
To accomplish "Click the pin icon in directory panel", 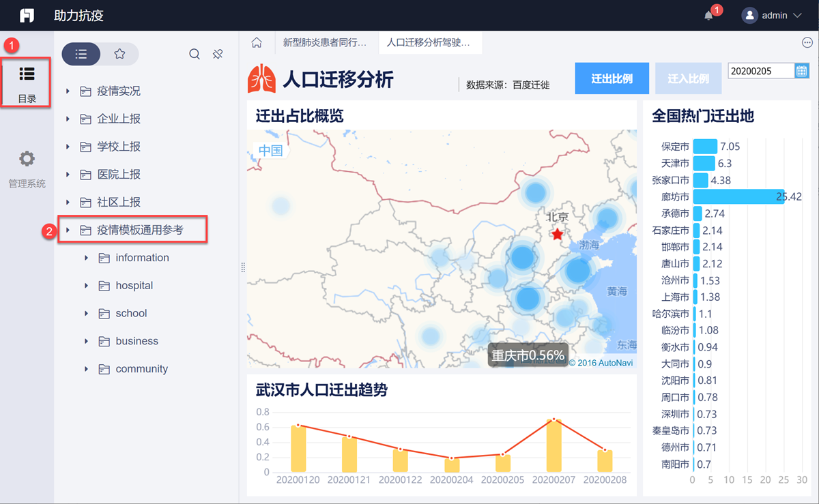I will point(218,55).
